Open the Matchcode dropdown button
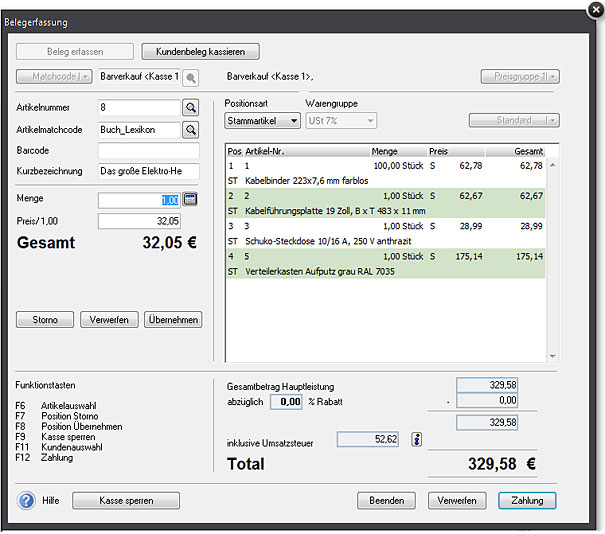The width and height of the screenshot is (605, 534). pos(54,76)
